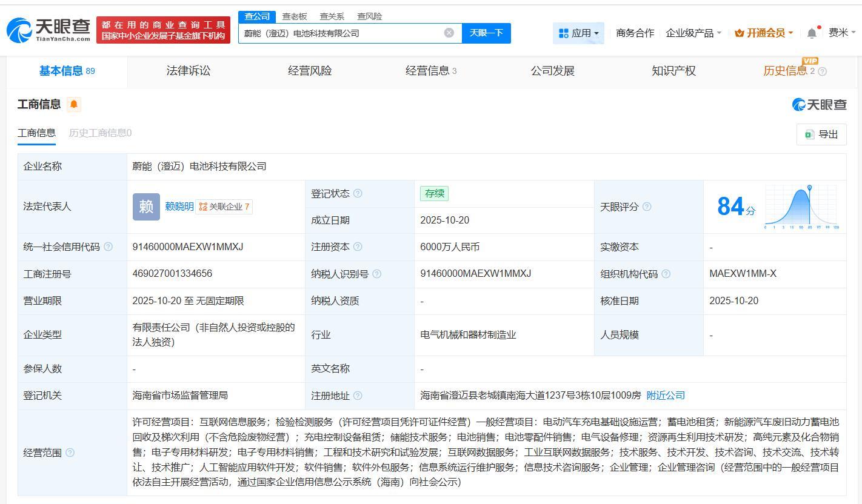The height and width of the screenshot is (504, 862).
Task: Click inside the company search input field
Action: (x=346, y=33)
